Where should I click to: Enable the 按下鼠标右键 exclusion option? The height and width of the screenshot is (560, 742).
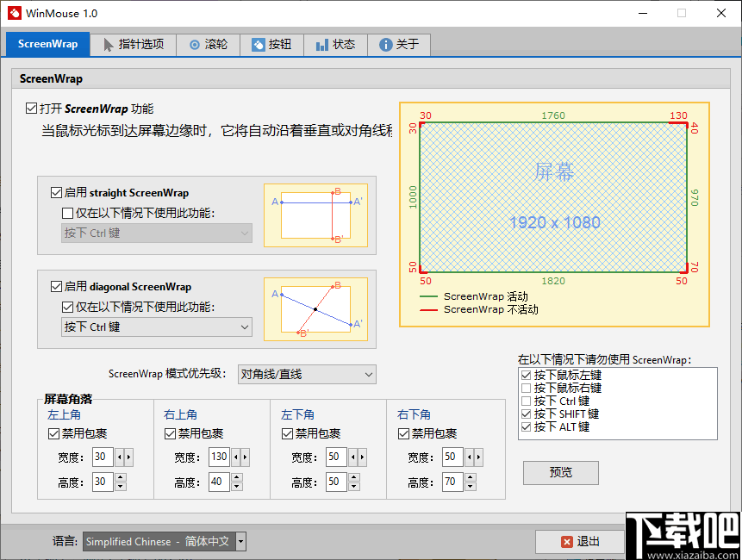click(525, 387)
